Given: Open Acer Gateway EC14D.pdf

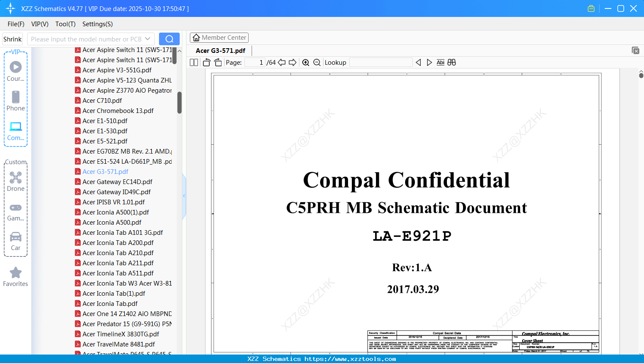Looking at the screenshot, I should (113, 182).
